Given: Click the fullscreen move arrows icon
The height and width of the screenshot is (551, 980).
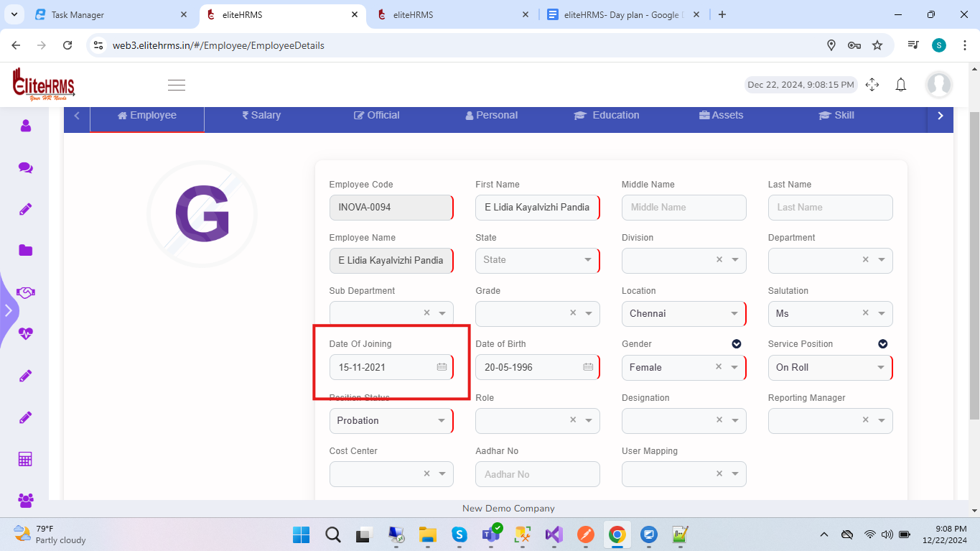Looking at the screenshot, I should [x=872, y=85].
